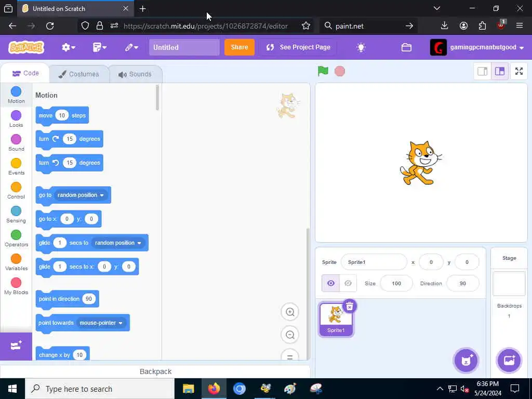Open point towards mouse-pointer dropdown
Viewport: 532px width, 399px height.
101,323
